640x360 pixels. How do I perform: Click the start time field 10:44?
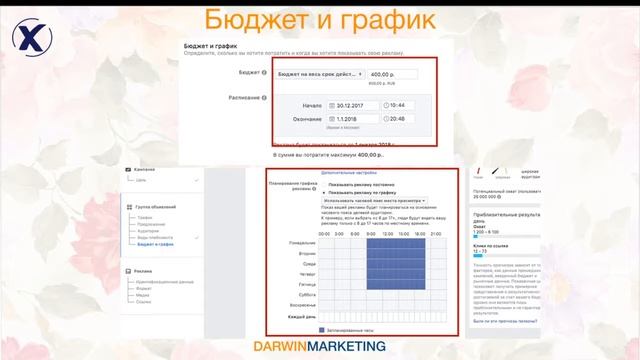tap(398, 105)
